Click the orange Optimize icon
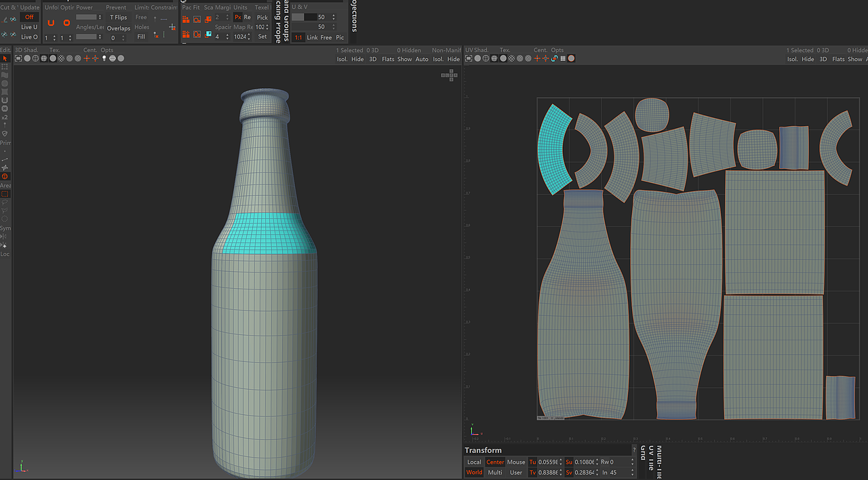This screenshot has height=480, width=868. pyautogui.click(x=66, y=22)
